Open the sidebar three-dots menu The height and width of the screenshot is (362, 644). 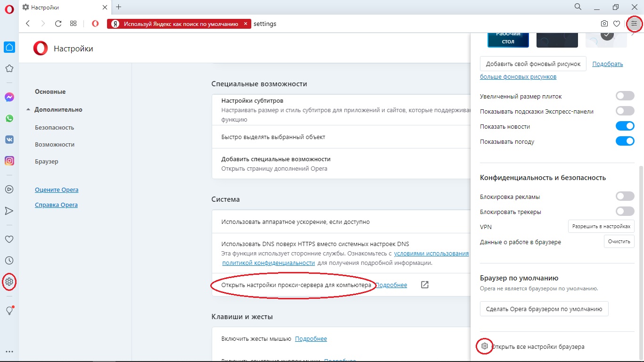(x=9, y=352)
